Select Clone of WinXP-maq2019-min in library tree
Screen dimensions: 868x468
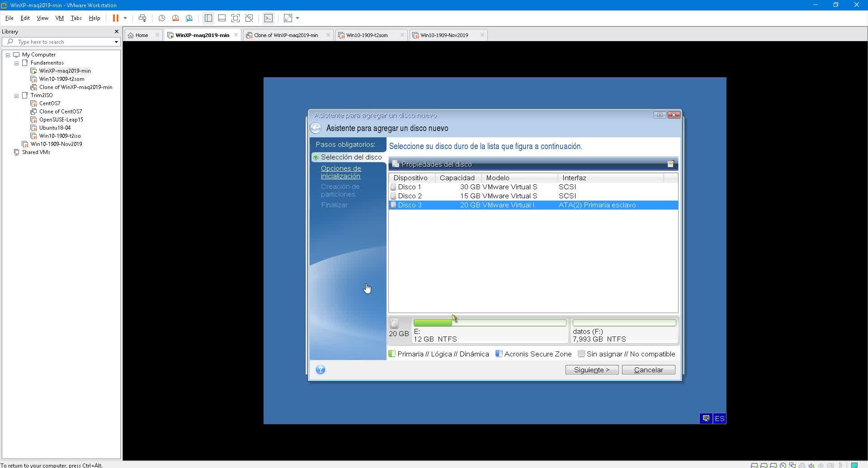[x=75, y=87]
